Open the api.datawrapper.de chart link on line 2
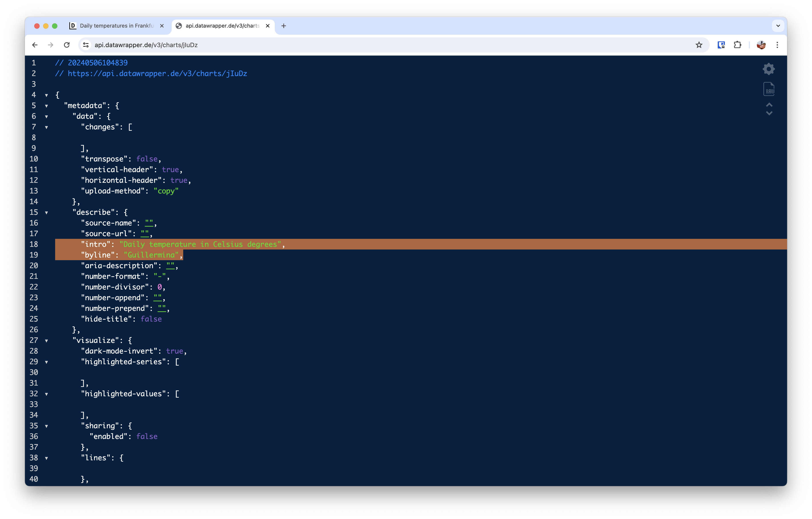812x519 pixels. coord(157,74)
